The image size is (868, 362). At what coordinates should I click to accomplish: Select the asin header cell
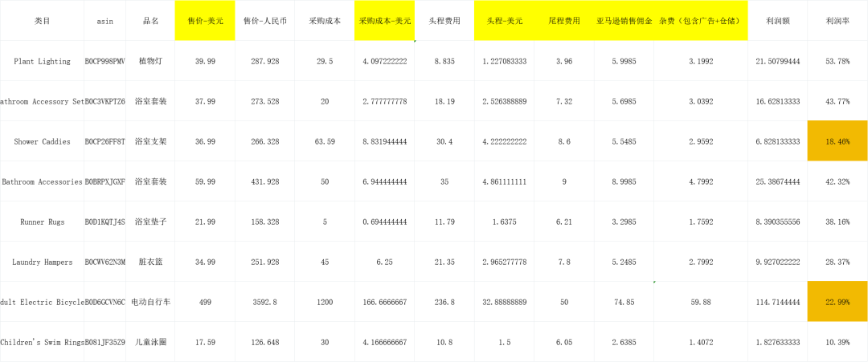pos(105,20)
